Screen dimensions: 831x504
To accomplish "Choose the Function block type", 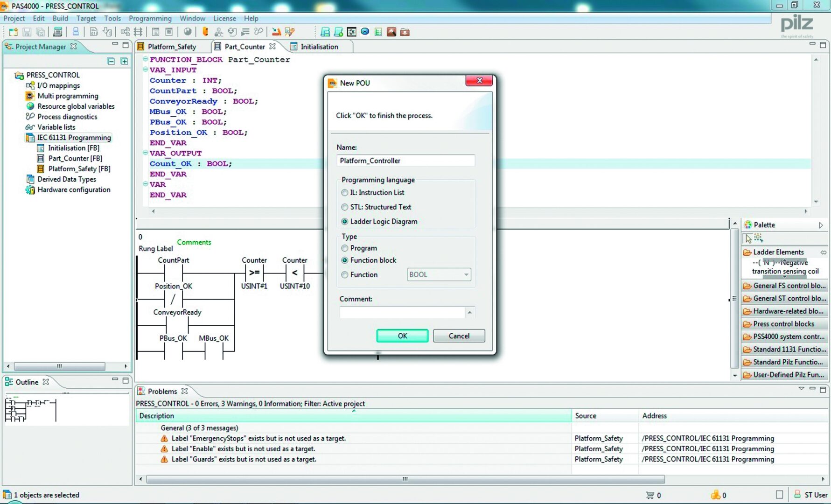I will pyautogui.click(x=344, y=260).
